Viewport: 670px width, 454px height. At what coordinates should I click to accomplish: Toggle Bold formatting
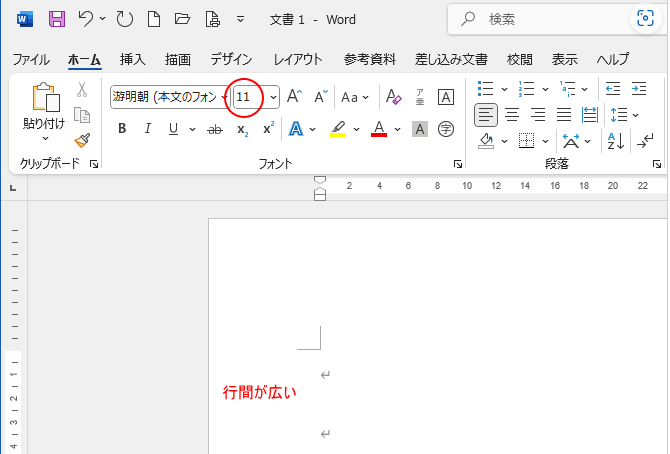pos(122,129)
